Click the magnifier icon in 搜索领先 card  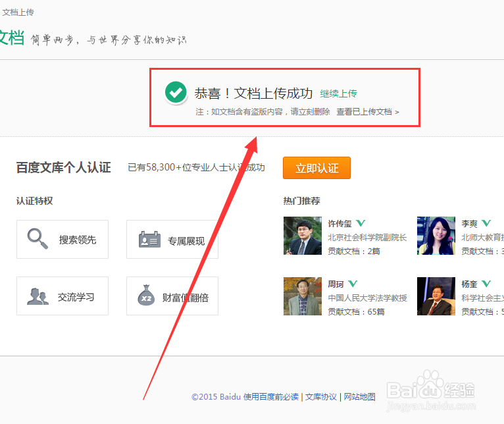[38, 239]
